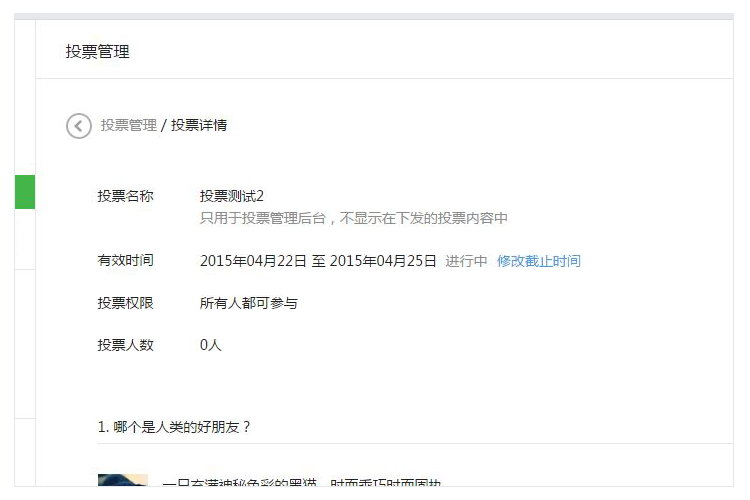Image resolution: width=750 pixels, height=500 pixels.
Task: Click the black cat option thumbnail
Action: [122, 481]
